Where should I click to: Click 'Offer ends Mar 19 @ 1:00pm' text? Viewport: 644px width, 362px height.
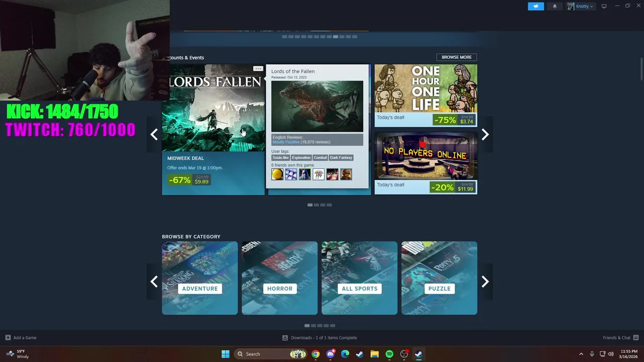[195, 168]
